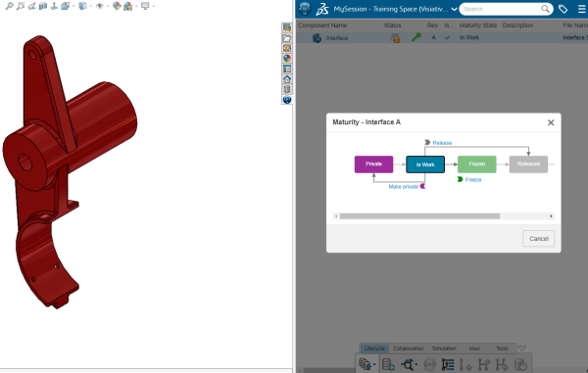Click the Release transition link
The image size is (588, 373).
(442, 143)
